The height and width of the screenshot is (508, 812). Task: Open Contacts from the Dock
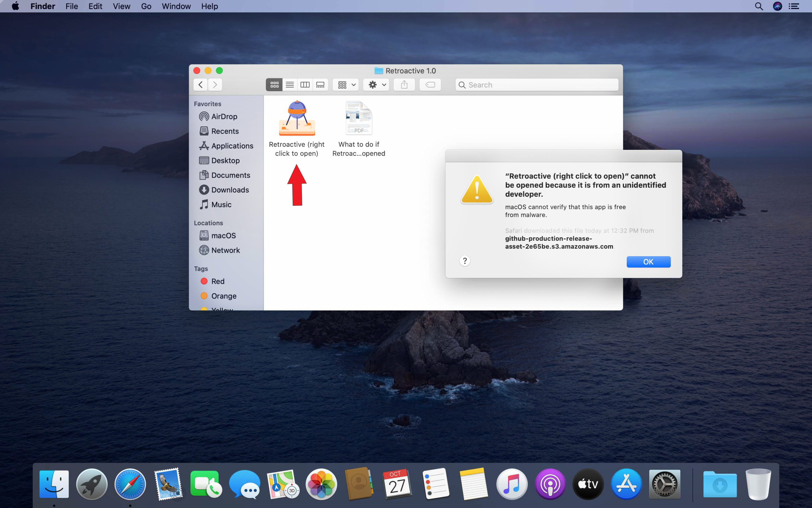359,484
